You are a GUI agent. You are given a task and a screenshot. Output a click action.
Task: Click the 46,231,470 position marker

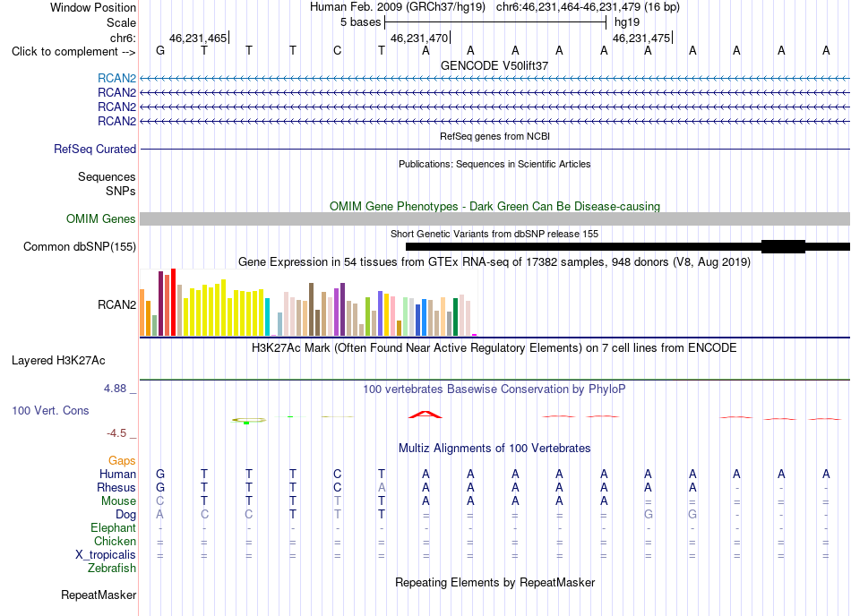tap(420, 38)
